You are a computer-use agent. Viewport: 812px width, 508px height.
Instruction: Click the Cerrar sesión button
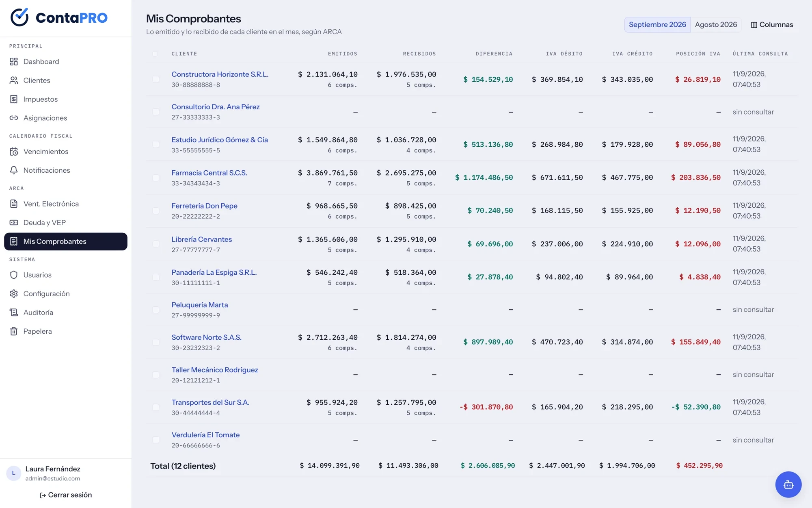(x=66, y=495)
